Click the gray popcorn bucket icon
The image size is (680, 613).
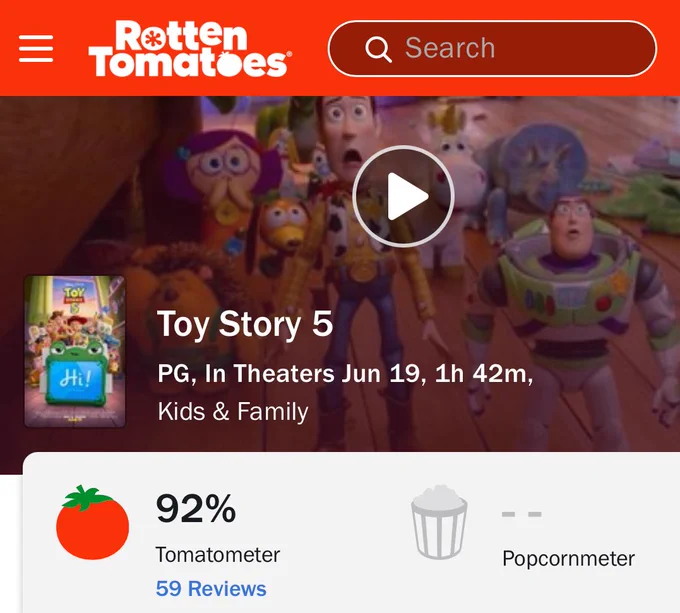pyautogui.click(x=439, y=522)
